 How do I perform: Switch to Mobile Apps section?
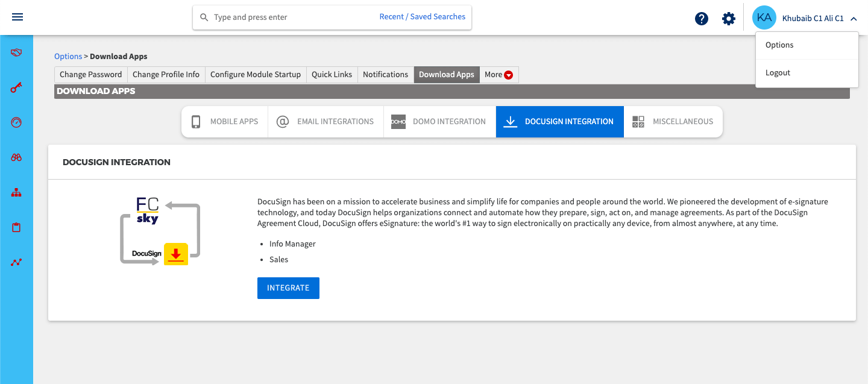(x=225, y=122)
